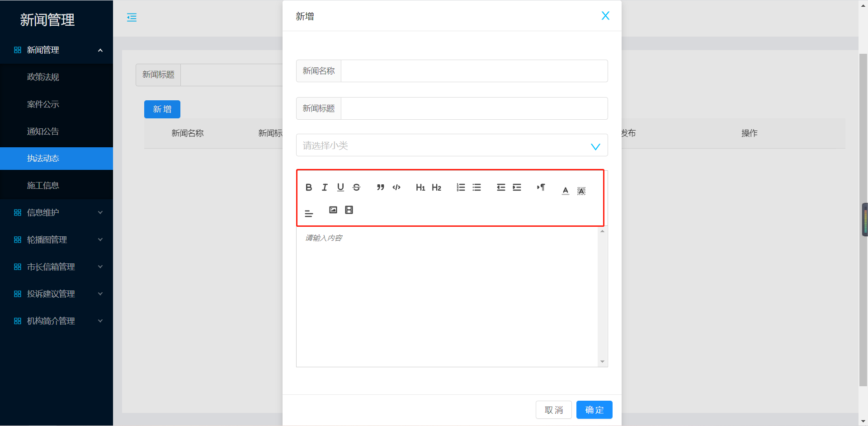Decrease text indent
This screenshot has width=868, height=426.
point(501,187)
